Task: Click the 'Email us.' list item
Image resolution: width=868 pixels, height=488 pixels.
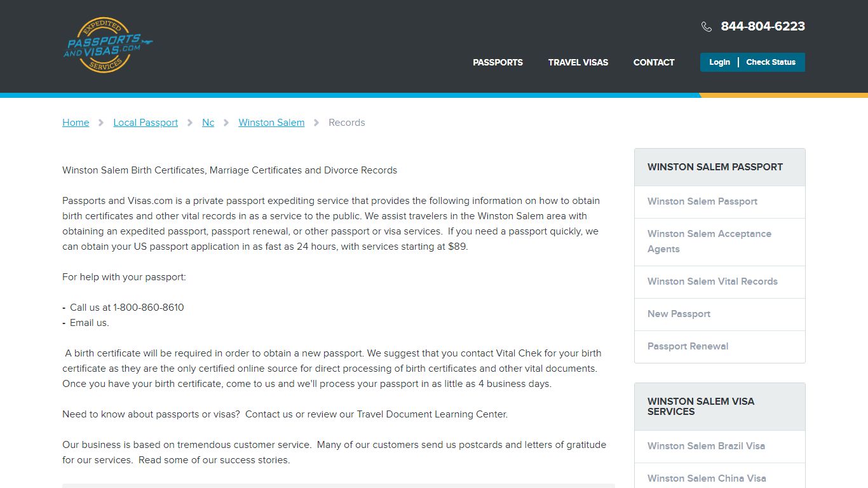Action: [90, 323]
